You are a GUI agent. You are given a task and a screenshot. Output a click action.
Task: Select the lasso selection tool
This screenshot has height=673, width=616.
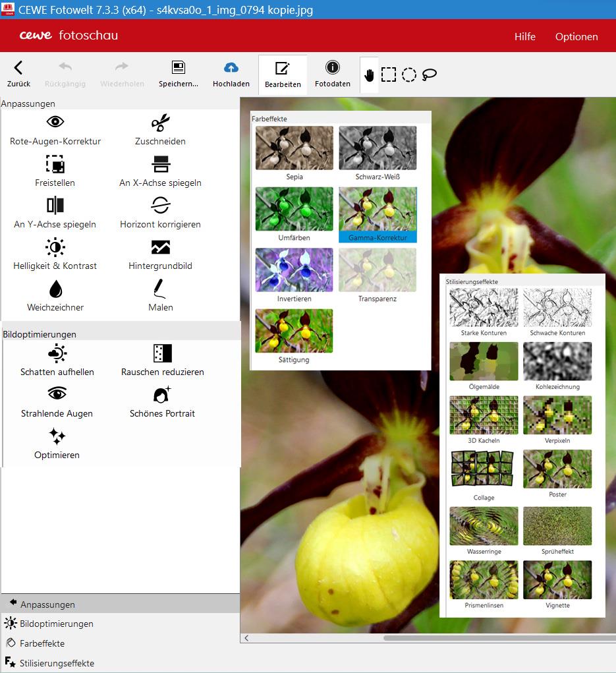coord(430,74)
